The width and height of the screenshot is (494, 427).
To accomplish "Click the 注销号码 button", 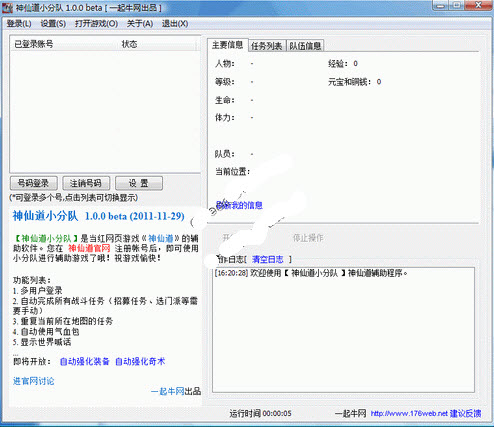I will pos(86,183).
